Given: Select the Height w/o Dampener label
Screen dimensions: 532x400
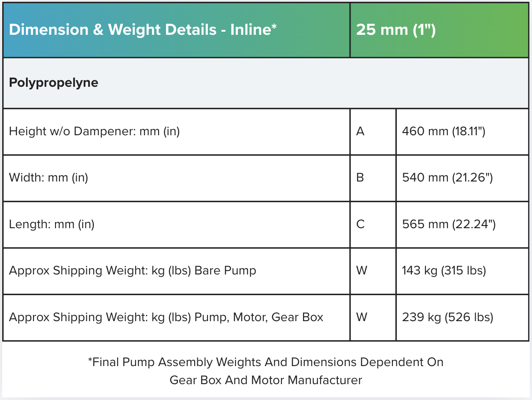Looking at the screenshot, I should (x=94, y=131).
